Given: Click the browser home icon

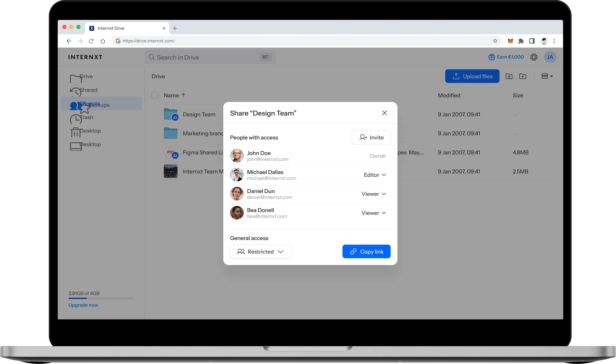Looking at the screenshot, I should (x=103, y=41).
